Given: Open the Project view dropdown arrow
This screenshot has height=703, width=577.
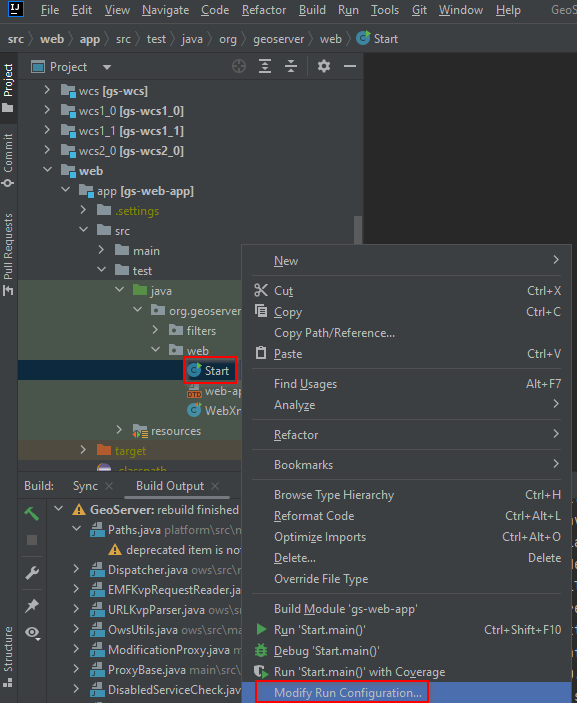Looking at the screenshot, I should [x=107, y=67].
